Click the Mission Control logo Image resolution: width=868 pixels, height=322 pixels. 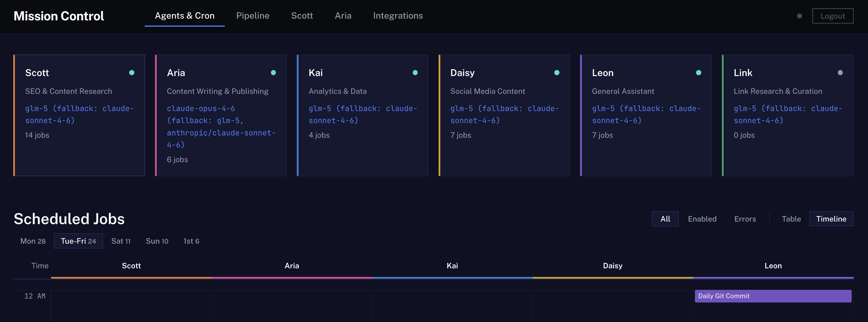[59, 15]
